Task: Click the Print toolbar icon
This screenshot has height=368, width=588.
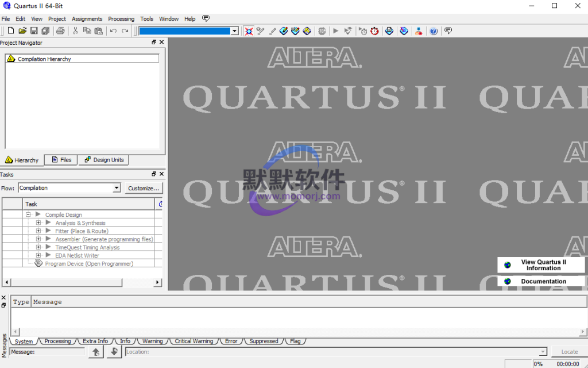Action: (x=60, y=31)
